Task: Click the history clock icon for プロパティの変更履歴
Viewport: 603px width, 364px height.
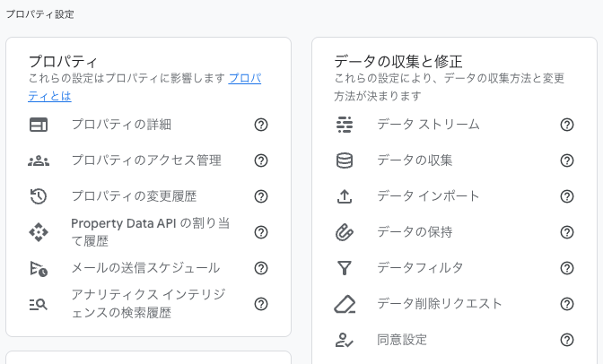Action: tap(39, 196)
